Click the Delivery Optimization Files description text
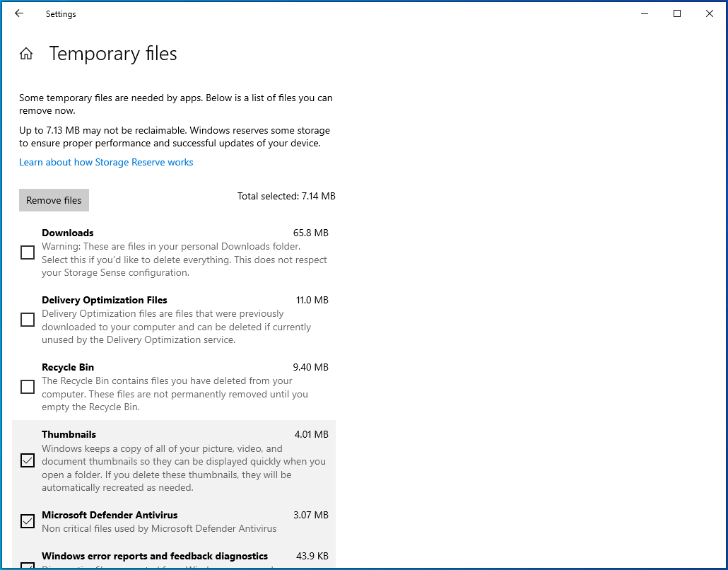 [x=176, y=327]
